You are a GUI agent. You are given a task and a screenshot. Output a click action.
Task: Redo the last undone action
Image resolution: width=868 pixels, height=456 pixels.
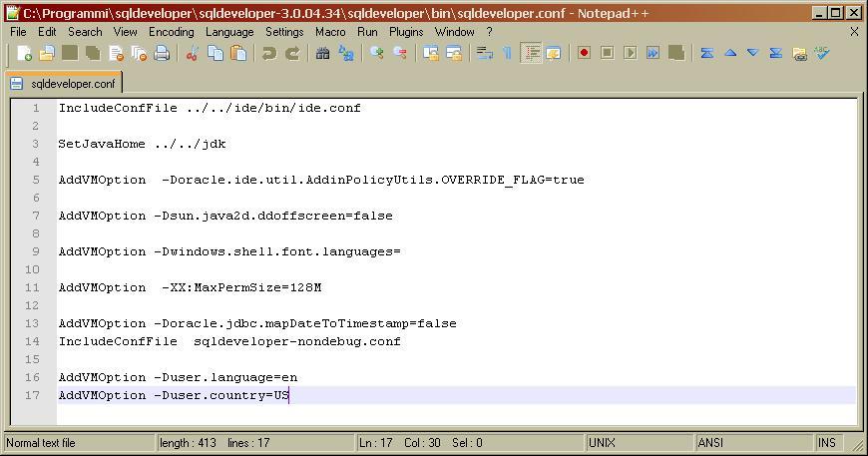pyautogui.click(x=292, y=53)
